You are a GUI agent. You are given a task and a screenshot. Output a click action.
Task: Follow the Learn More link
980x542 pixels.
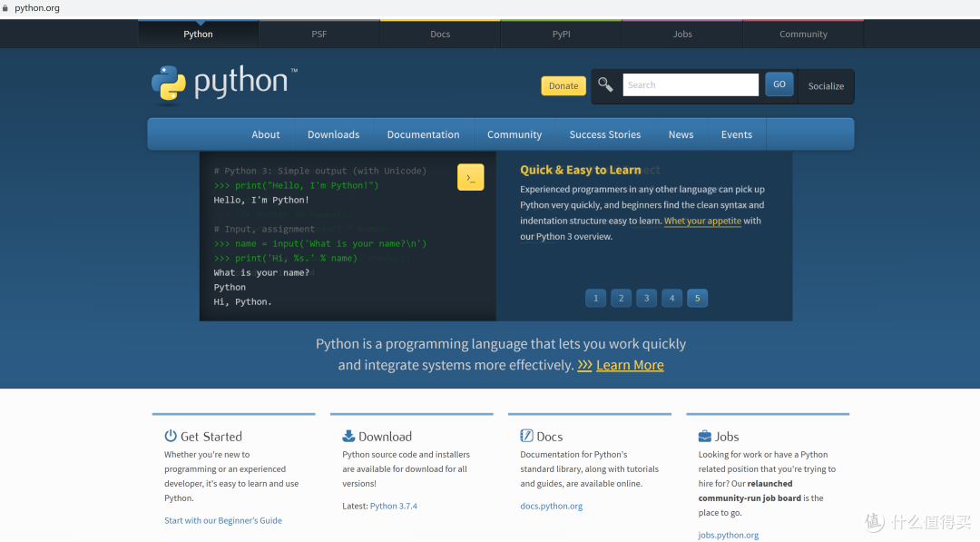click(x=630, y=365)
